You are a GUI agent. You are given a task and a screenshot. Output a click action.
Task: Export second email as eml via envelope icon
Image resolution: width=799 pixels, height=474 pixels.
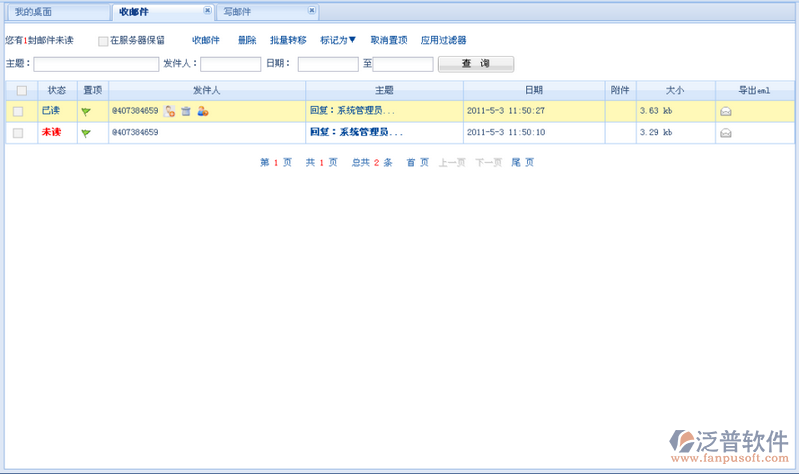click(x=726, y=133)
